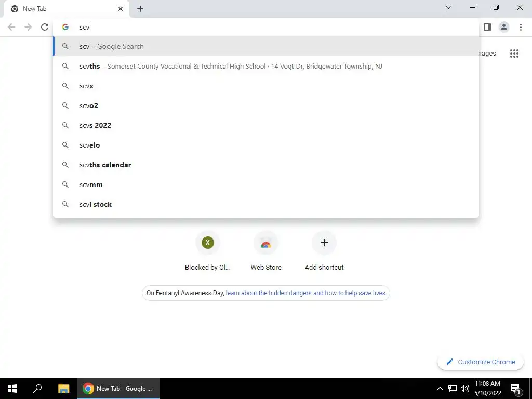532x399 pixels.
Task: Select the New Tab browser tab
Action: click(x=66, y=9)
